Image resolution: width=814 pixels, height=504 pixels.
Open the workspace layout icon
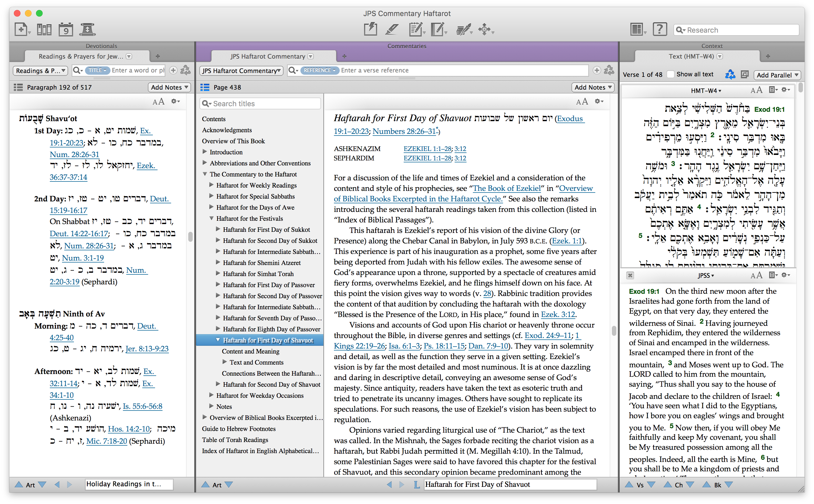point(638,29)
